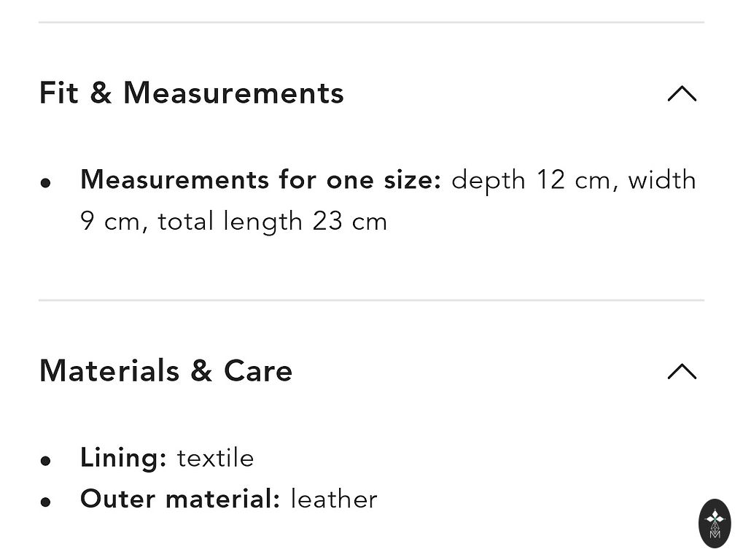Click the word 'leather'
This screenshot has height=560, width=743.
[x=334, y=499]
